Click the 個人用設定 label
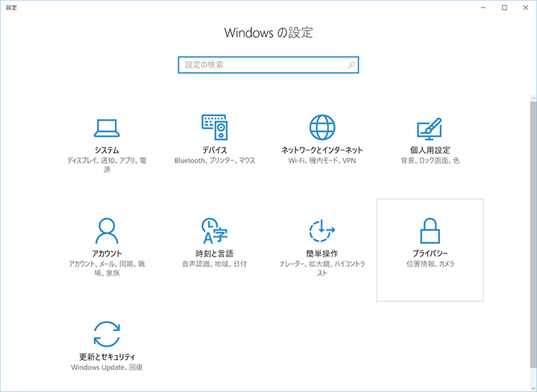Viewport: 537px width, 392px height. 430,150
